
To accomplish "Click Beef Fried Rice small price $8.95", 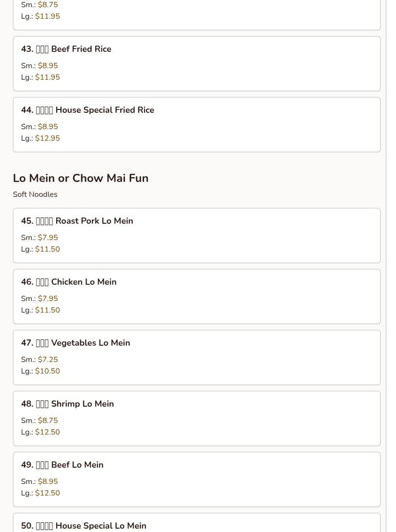I will pyautogui.click(x=48, y=66).
